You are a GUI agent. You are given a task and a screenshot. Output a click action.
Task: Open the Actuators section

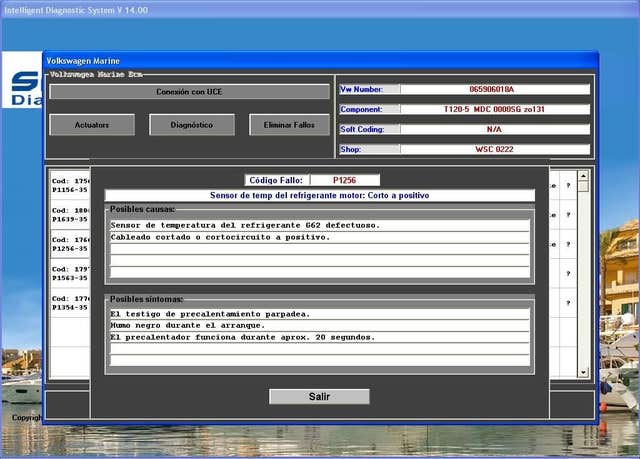(x=91, y=125)
